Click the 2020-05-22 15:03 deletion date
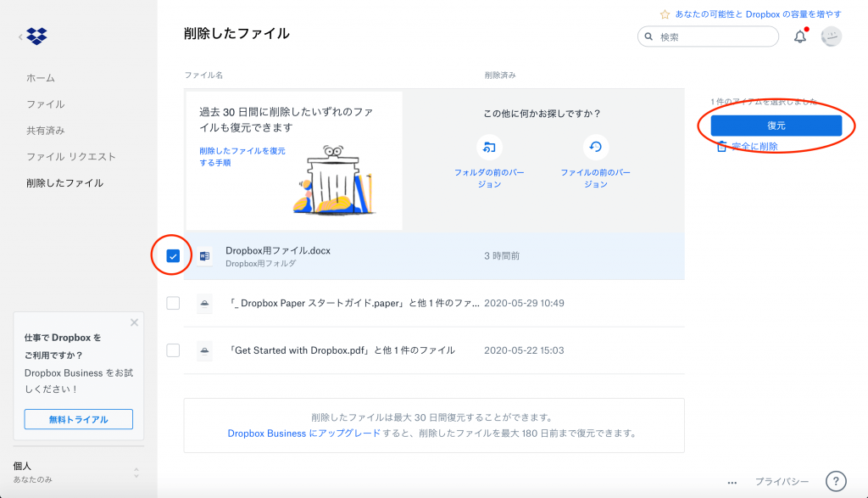This screenshot has height=498, width=868. click(524, 350)
